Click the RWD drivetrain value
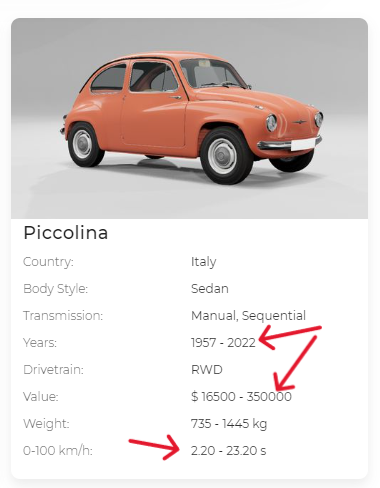Viewport: 380px width, 488px height. (207, 370)
